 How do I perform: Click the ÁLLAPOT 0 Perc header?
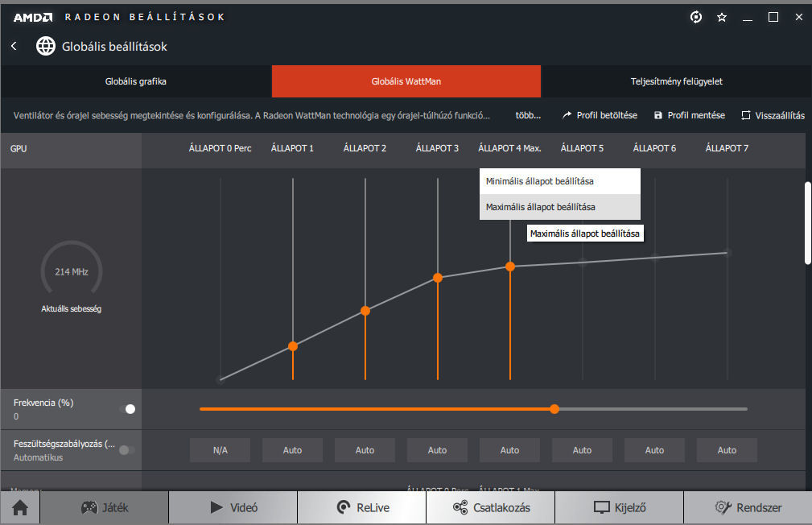point(220,148)
